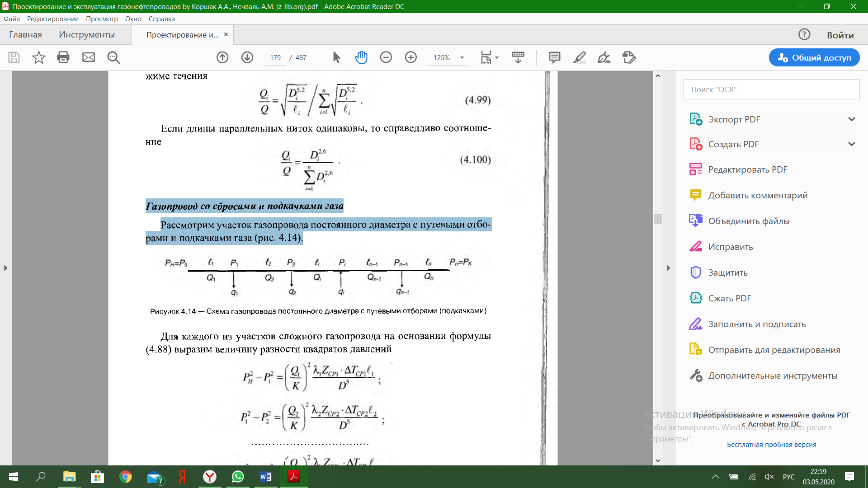Open the Бесплатная пробная версия link
Image resolution: width=868 pixels, height=488 pixels.
(771, 445)
